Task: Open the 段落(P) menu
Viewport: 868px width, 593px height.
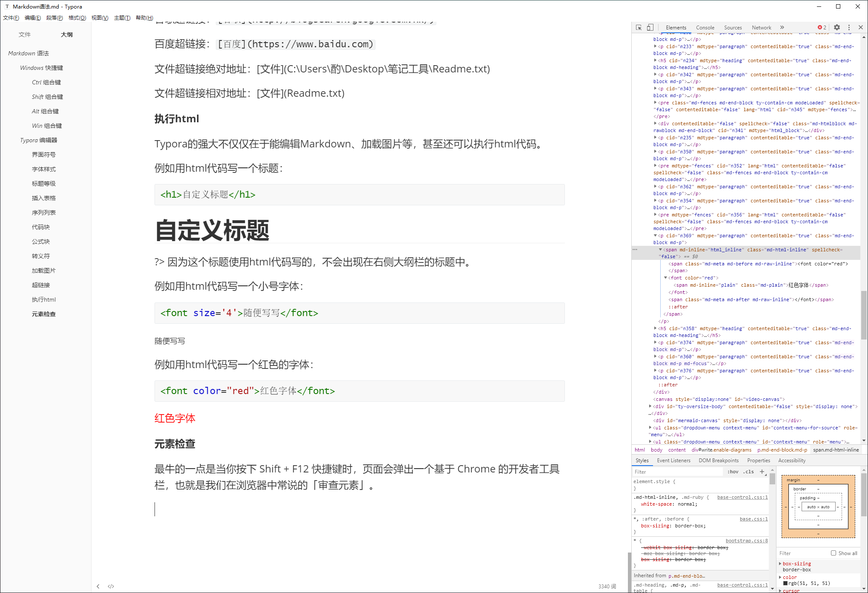Action: 54,17
